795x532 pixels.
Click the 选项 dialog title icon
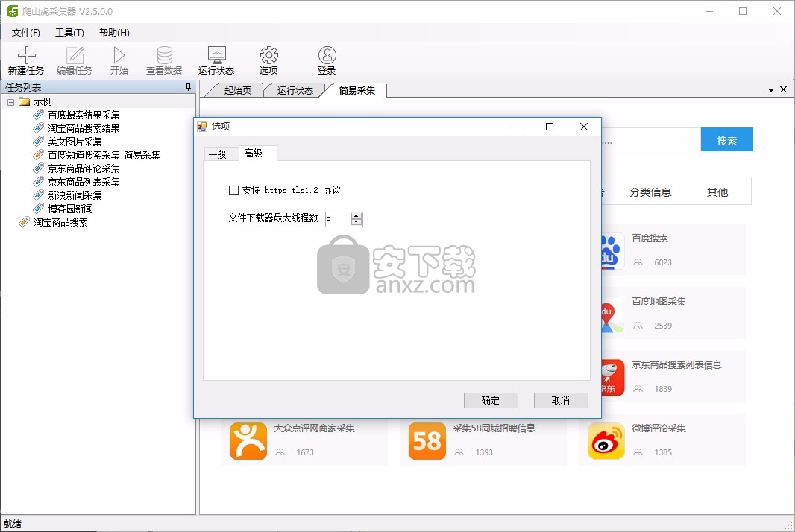tap(202, 127)
